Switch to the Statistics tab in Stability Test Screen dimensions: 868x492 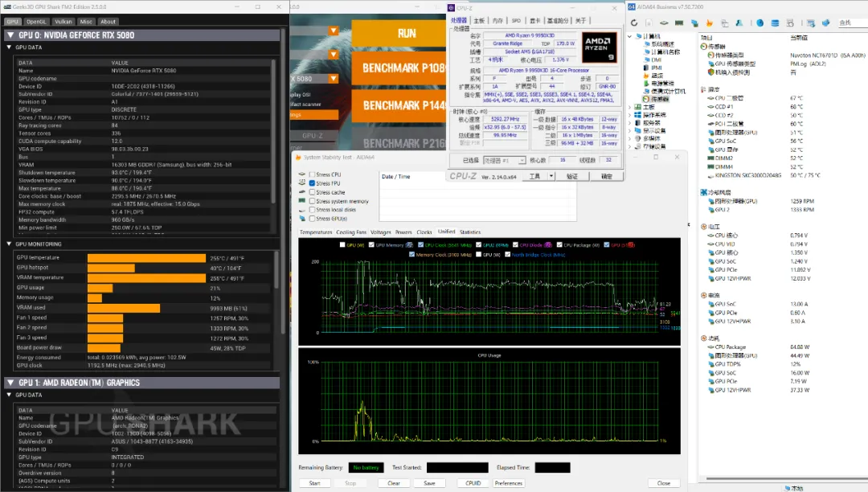click(470, 232)
